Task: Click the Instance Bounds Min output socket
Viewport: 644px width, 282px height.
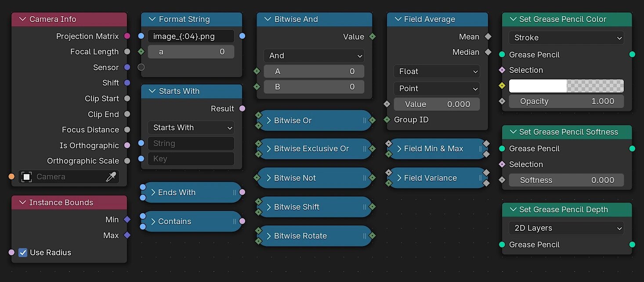Action: click(x=127, y=219)
